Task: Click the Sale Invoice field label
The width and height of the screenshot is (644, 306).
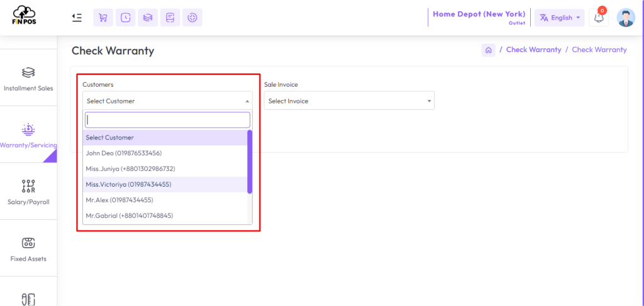Action: click(x=281, y=84)
